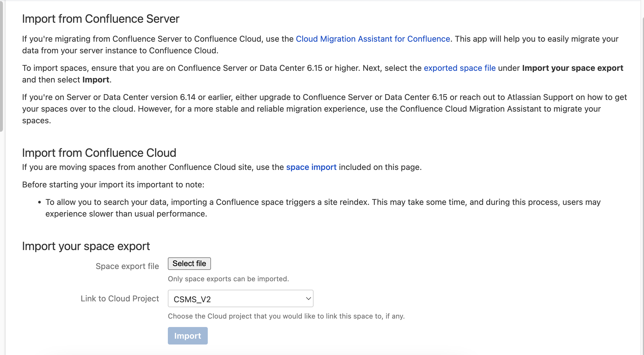Image resolution: width=644 pixels, height=355 pixels.
Task: Click the Import your space export heading
Action: click(x=86, y=246)
